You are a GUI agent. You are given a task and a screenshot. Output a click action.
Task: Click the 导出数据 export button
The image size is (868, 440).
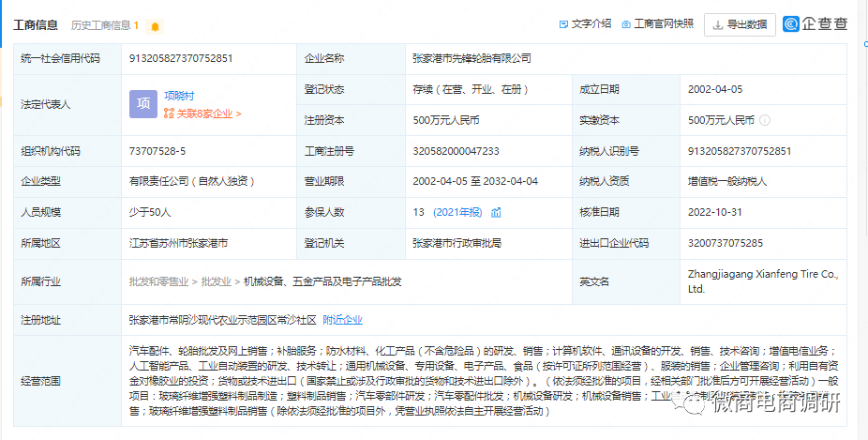click(x=740, y=24)
